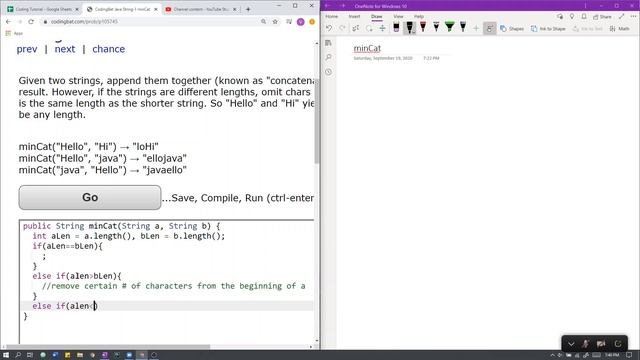Reload the CodingBat page

(31, 22)
